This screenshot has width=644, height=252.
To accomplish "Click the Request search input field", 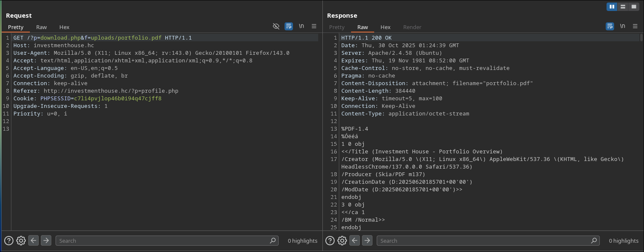I will 164,241.
